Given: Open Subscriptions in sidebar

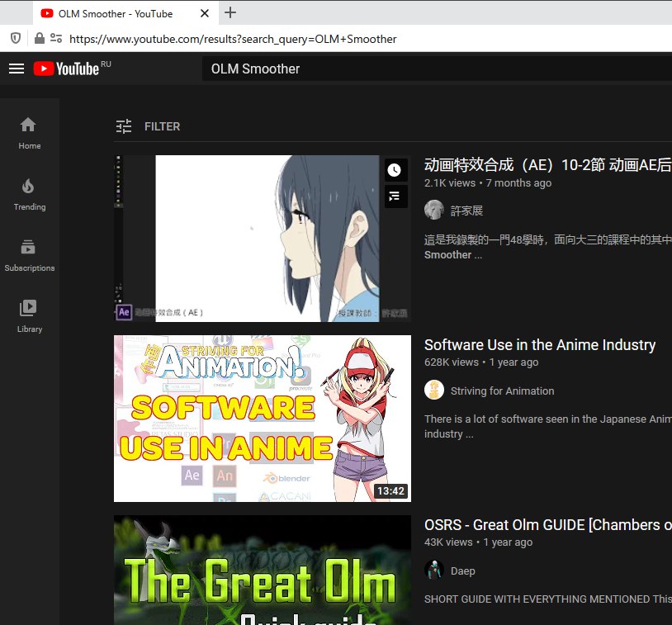Looking at the screenshot, I should click(x=30, y=256).
